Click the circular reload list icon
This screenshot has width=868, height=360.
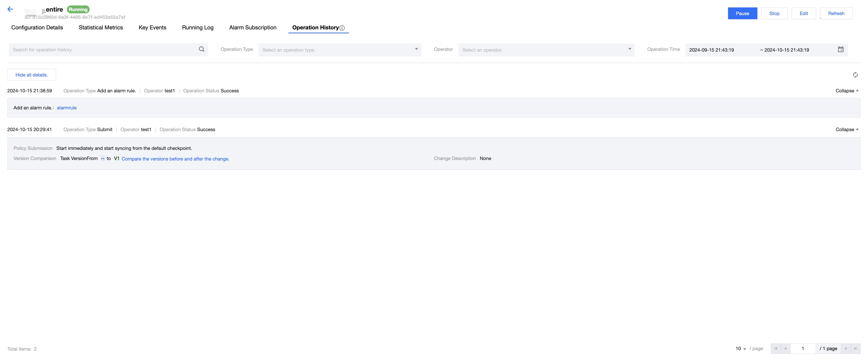(855, 75)
